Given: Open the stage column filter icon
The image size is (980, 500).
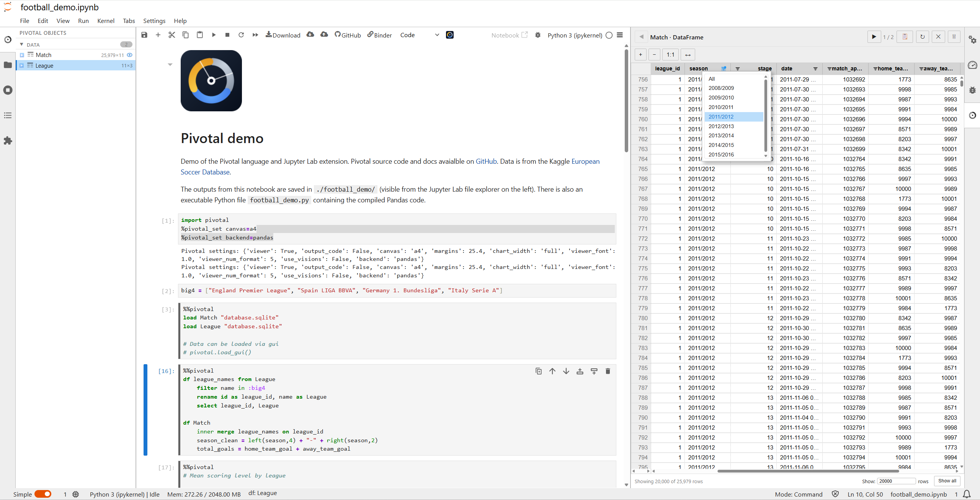Looking at the screenshot, I should coord(738,68).
